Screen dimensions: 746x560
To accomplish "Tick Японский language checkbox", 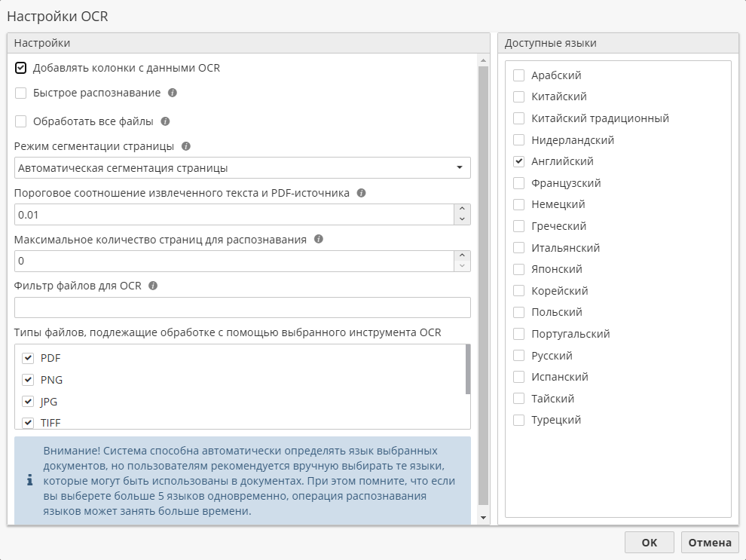I will [x=518, y=269].
